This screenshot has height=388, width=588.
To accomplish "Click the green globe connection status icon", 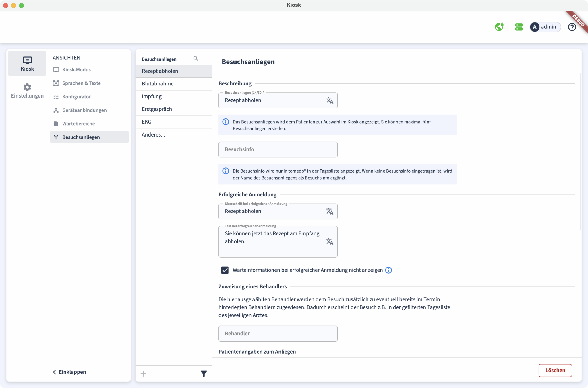I will tap(499, 27).
